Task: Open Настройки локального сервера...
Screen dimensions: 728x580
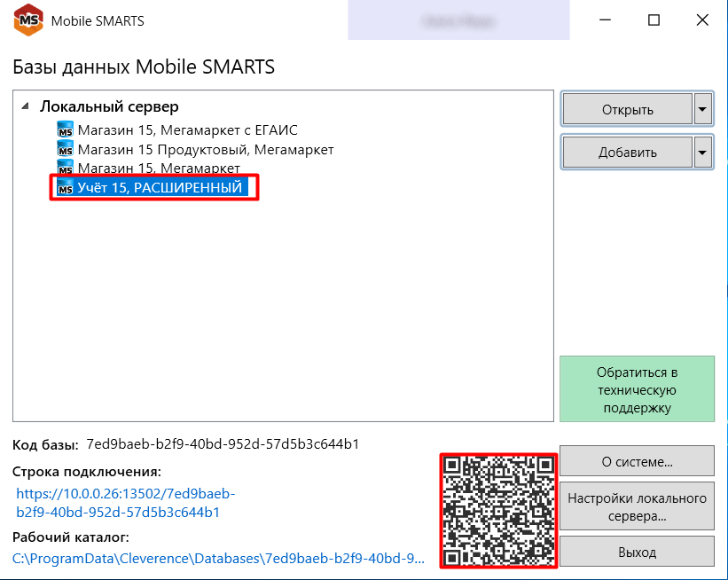Action: [x=637, y=506]
